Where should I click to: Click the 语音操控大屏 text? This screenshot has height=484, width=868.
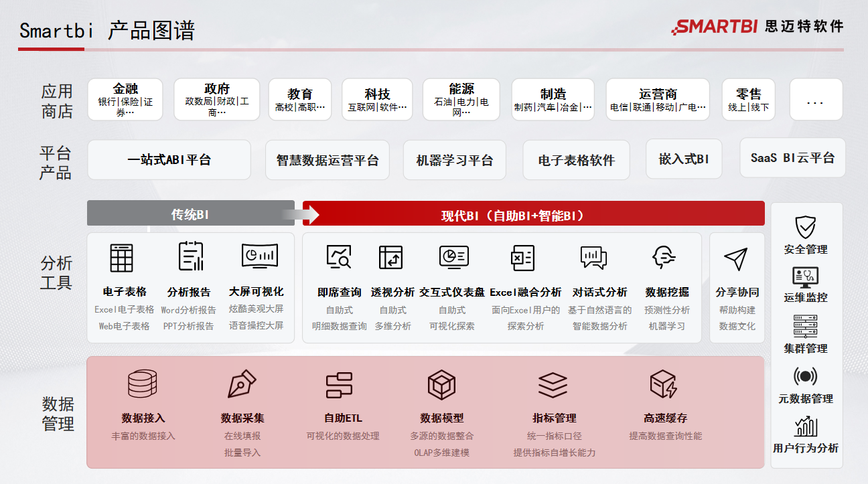click(x=256, y=325)
